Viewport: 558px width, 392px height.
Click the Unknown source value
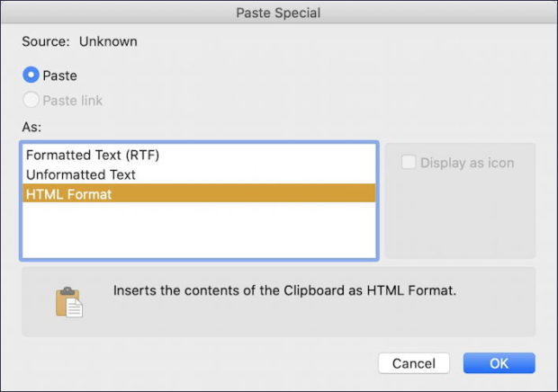click(108, 41)
